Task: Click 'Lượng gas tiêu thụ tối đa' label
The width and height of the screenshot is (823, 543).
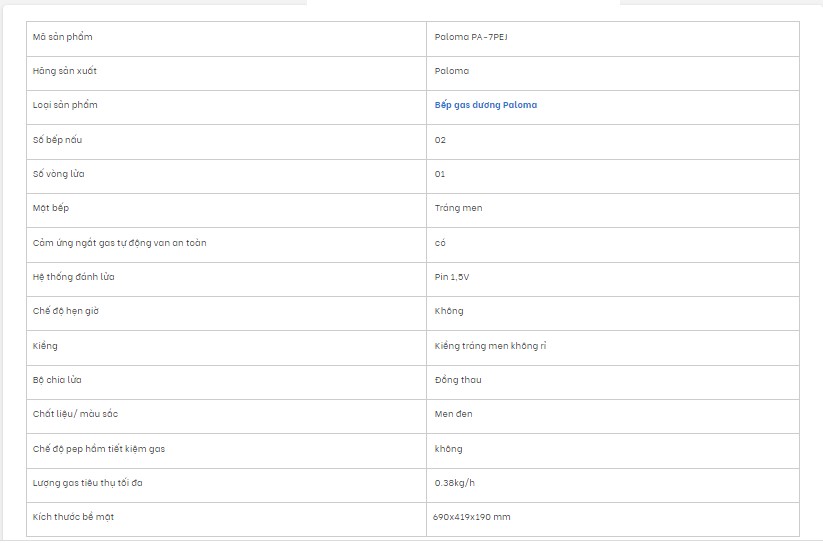Action: (88, 483)
